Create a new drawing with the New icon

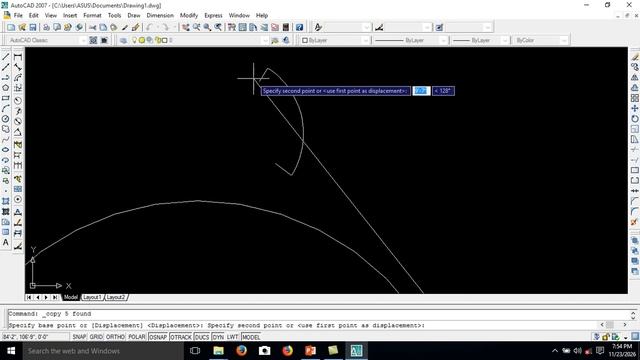click(11, 27)
